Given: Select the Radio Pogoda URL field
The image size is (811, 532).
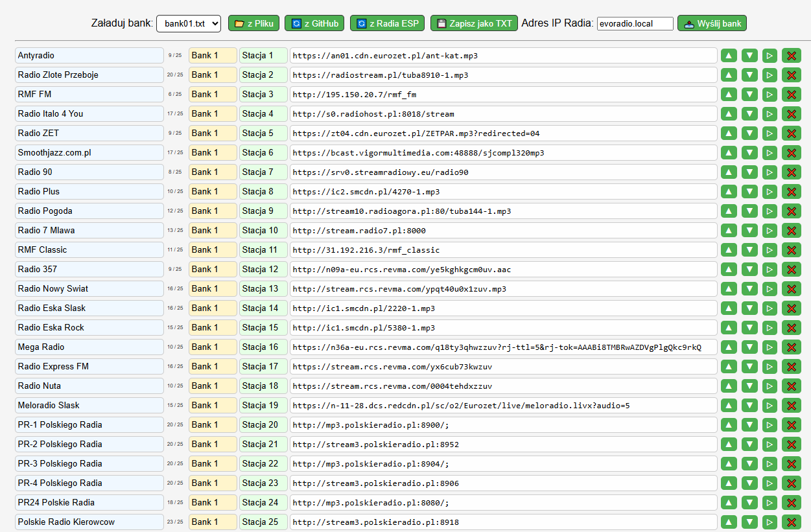Looking at the screenshot, I should pos(503,211).
